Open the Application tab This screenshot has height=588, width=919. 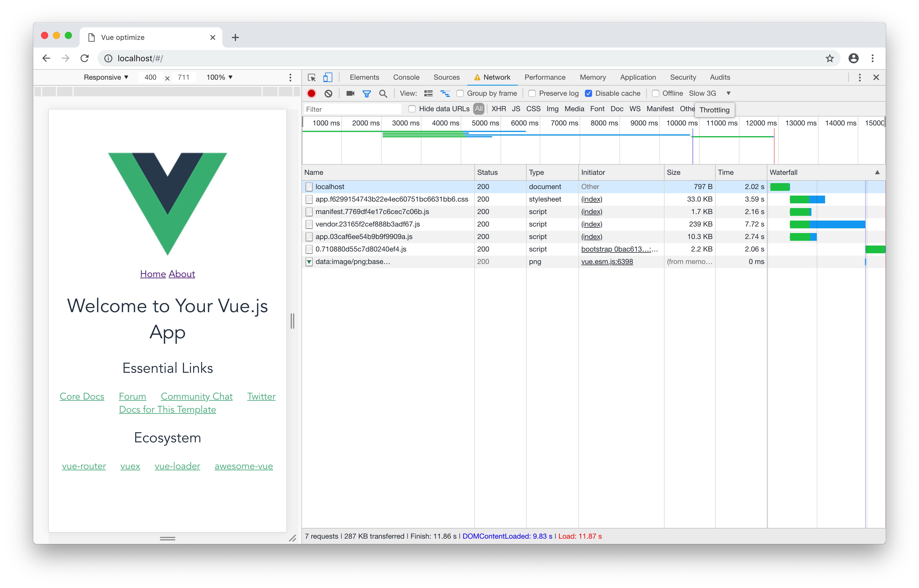click(638, 78)
